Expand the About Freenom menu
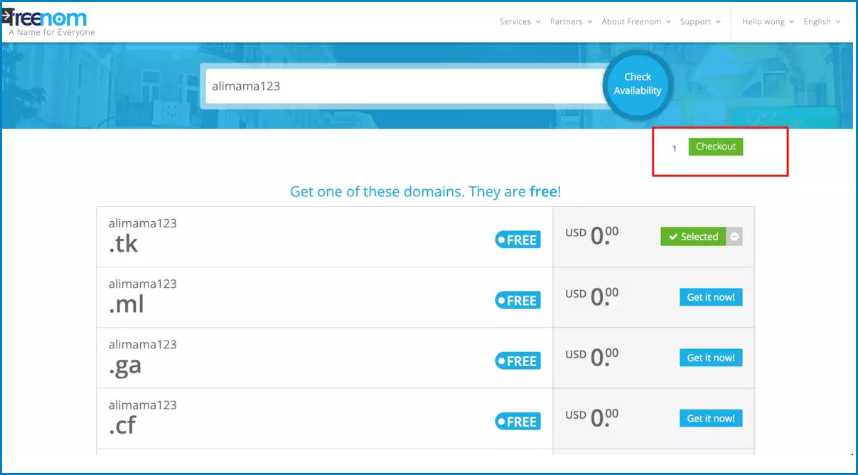Image resolution: width=858 pixels, height=475 pixels. [636, 22]
